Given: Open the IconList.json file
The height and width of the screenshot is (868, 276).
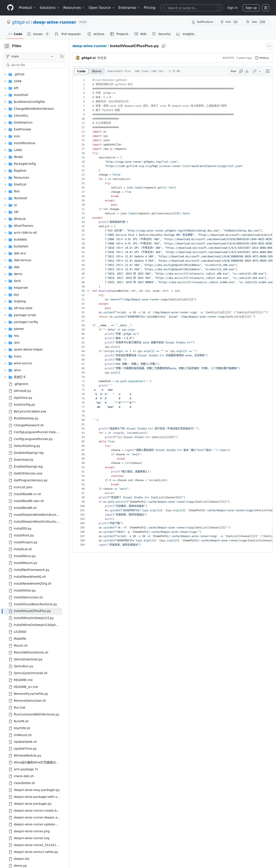Looking at the screenshot, I should (x=23, y=487).
